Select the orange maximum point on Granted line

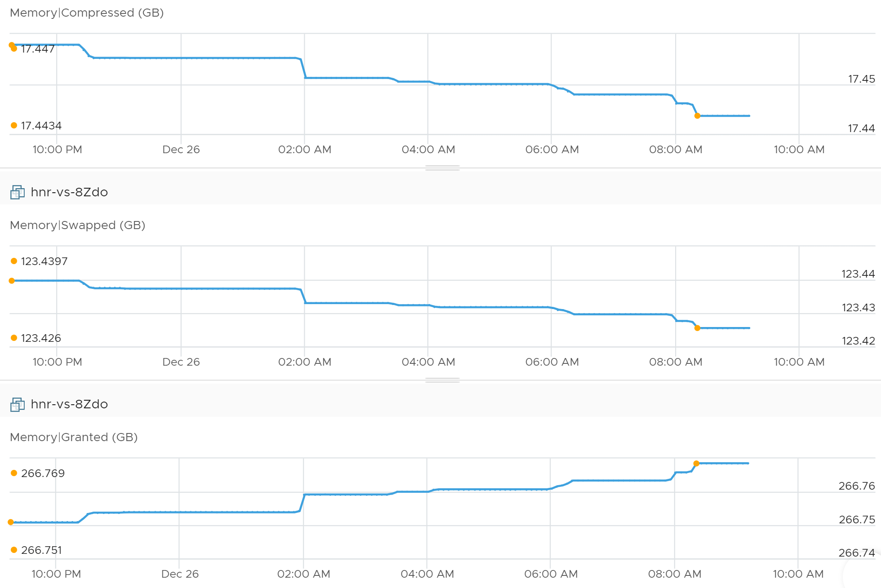point(696,464)
